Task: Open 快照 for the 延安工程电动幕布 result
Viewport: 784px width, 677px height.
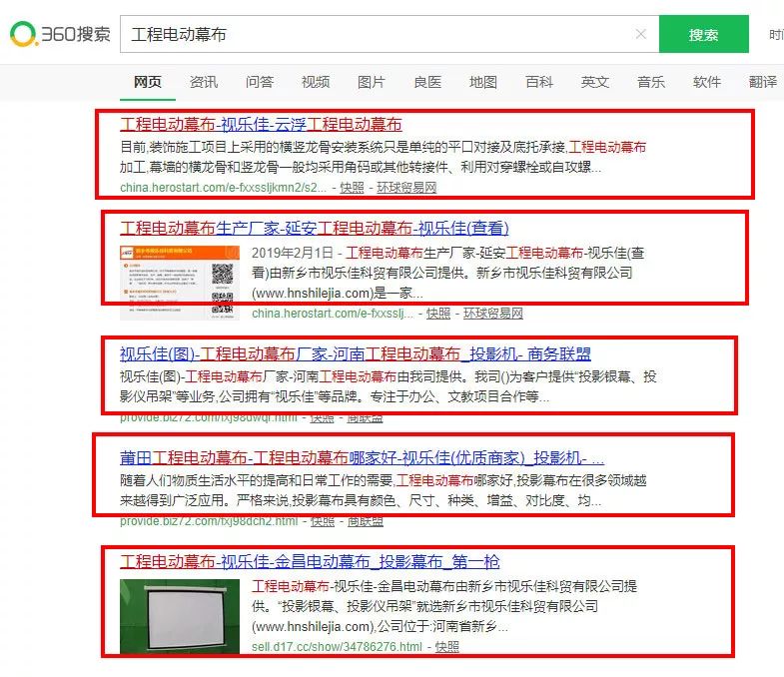Action: pyautogui.click(x=438, y=314)
